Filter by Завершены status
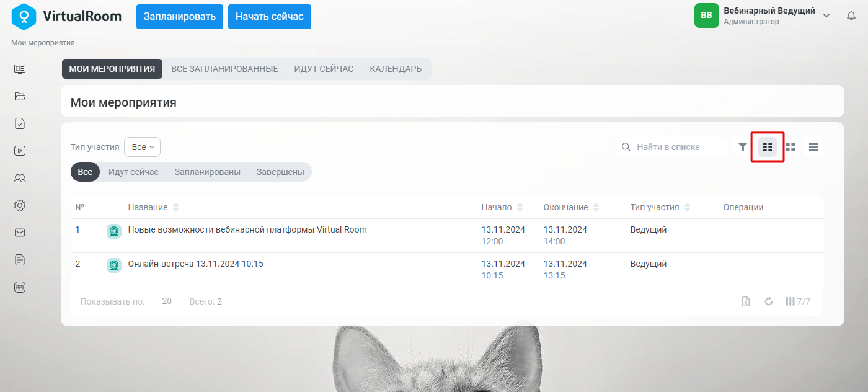 click(280, 172)
